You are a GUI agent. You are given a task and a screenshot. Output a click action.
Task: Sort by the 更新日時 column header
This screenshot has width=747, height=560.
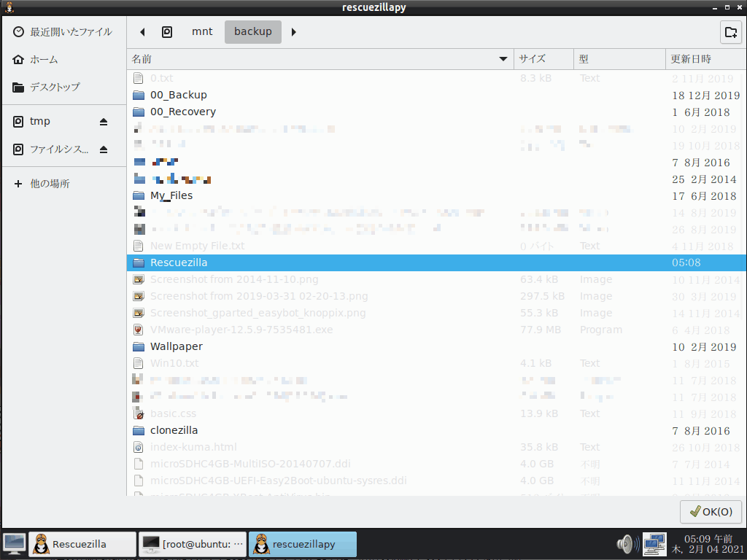(705, 59)
